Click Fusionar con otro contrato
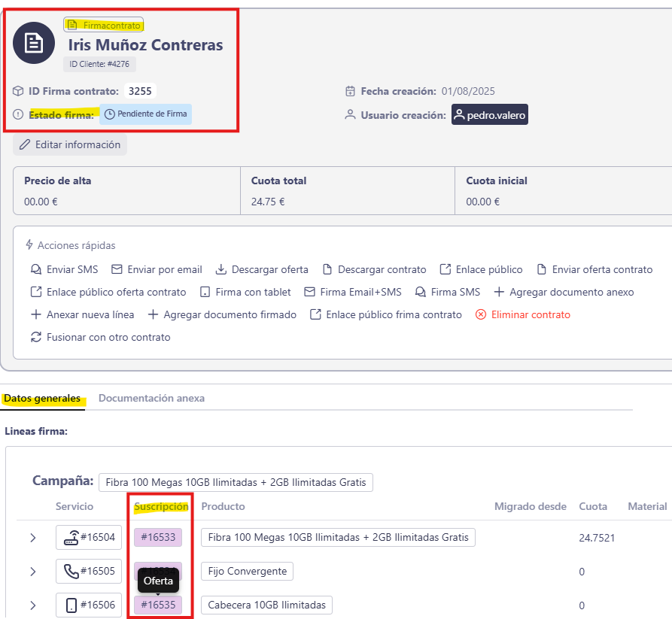 tap(100, 337)
